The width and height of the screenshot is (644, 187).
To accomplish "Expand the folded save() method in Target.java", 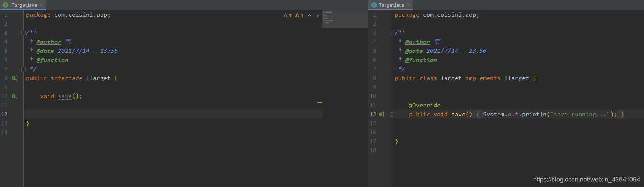I will [x=392, y=115].
